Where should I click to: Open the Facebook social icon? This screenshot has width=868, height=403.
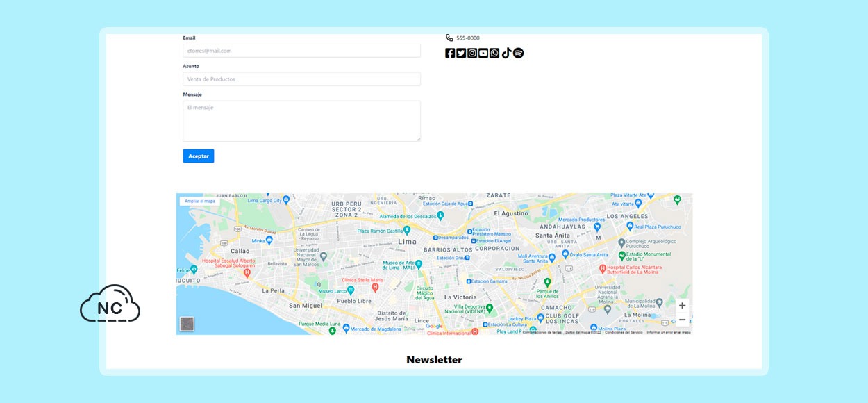pyautogui.click(x=450, y=53)
